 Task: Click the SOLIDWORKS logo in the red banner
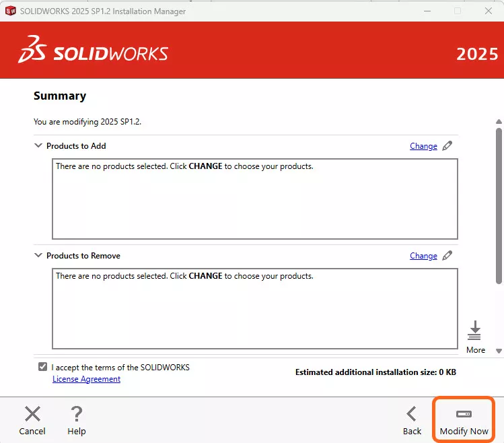[94, 51]
